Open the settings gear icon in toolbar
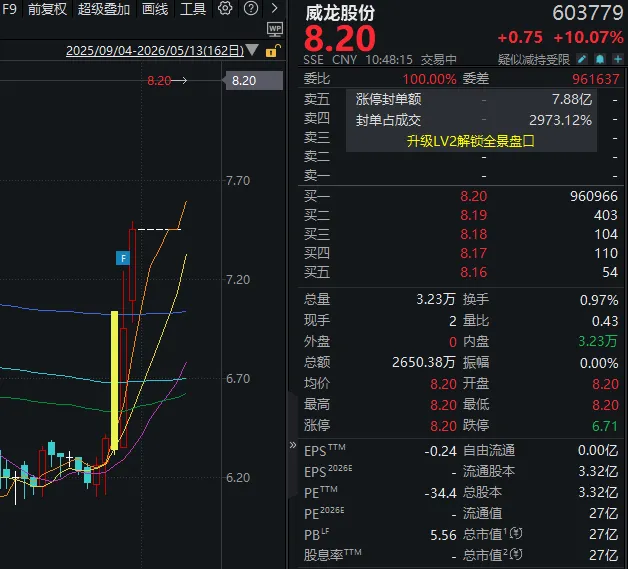The image size is (628, 569). point(225,8)
